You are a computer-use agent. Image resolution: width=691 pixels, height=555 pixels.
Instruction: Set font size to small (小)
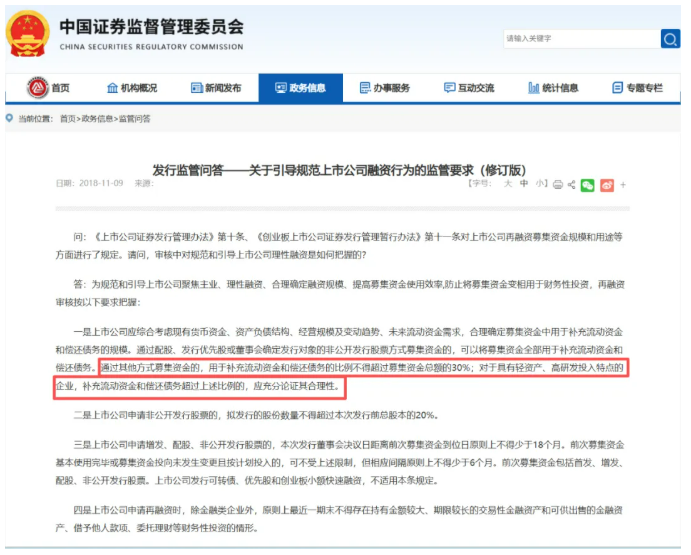pos(539,184)
